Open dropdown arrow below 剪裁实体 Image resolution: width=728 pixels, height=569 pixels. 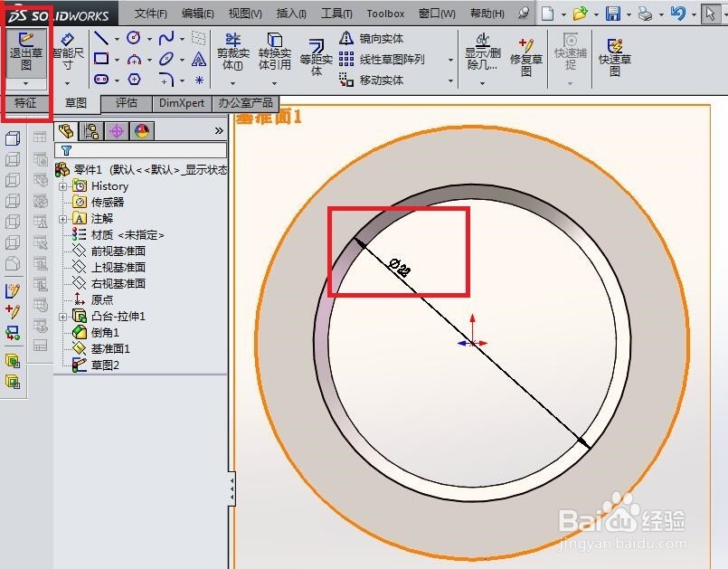click(x=232, y=83)
